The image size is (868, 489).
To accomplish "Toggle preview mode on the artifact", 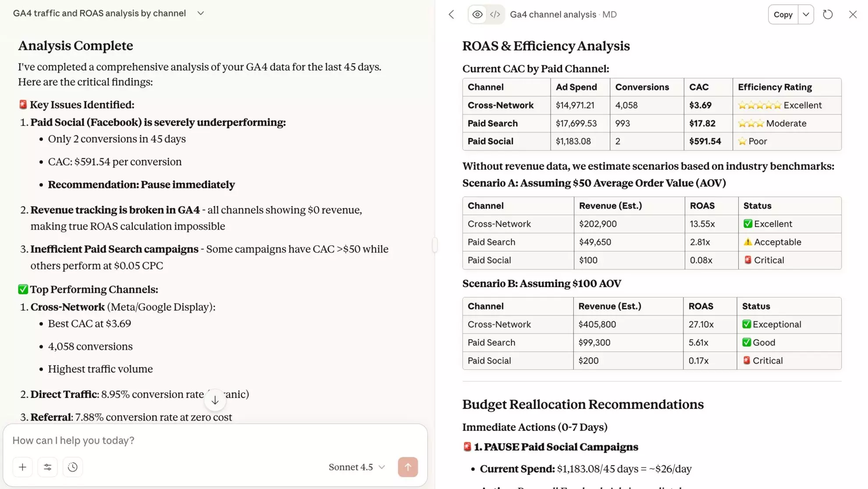I will click(477, 14).
